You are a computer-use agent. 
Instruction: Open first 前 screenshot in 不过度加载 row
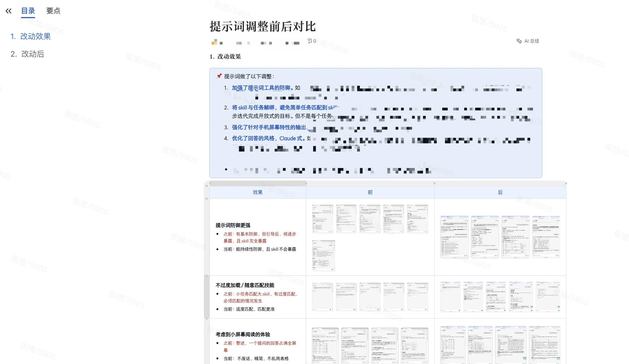pos(322,297)
